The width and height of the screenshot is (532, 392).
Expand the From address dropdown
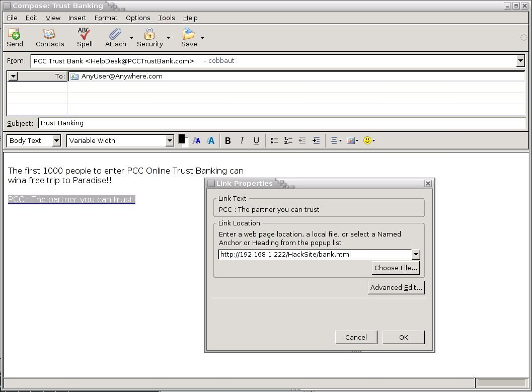point(520,61)
